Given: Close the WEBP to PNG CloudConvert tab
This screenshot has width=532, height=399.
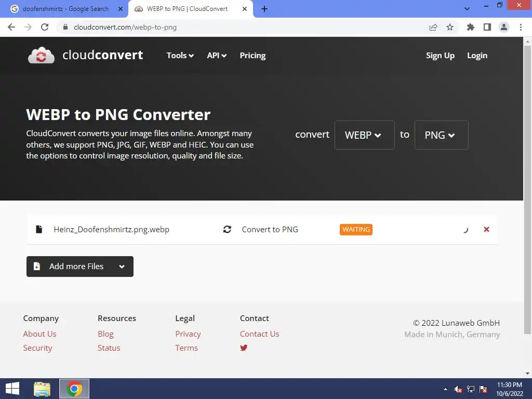Looking at the screenshot, I should click(245, 9).
